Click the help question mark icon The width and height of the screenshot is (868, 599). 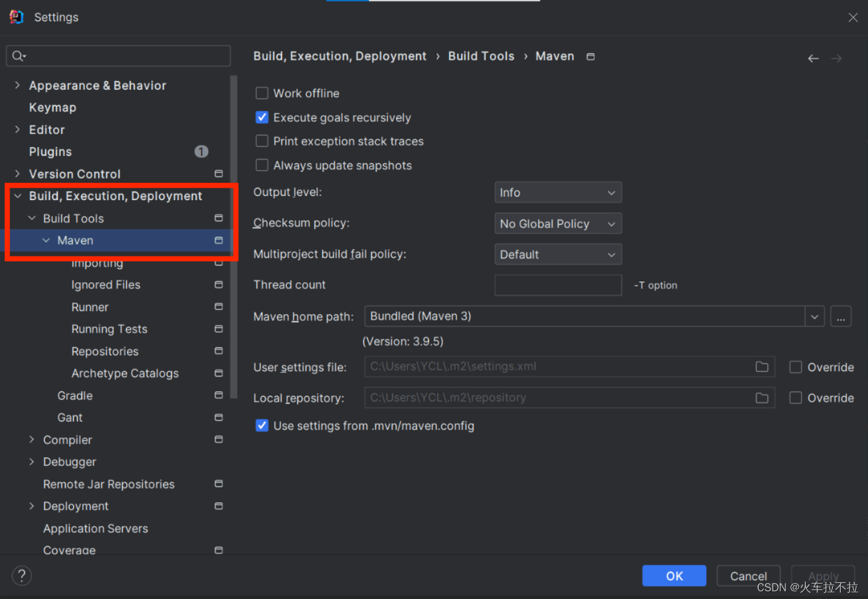point(22,575)
